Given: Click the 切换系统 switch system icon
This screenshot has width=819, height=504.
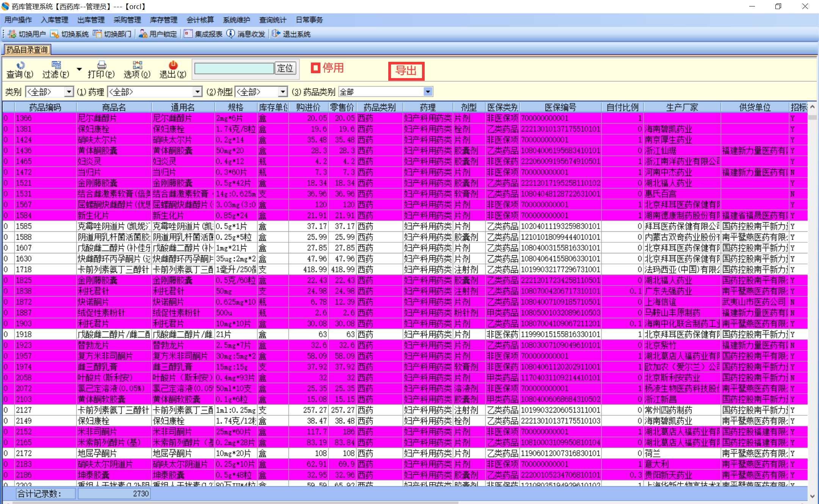Looking at the screenshot, I should [x=55, y=34].
